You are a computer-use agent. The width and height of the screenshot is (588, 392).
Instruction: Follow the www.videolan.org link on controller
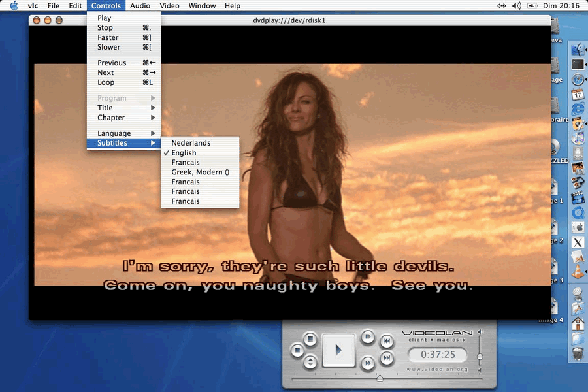click(437, 370)
